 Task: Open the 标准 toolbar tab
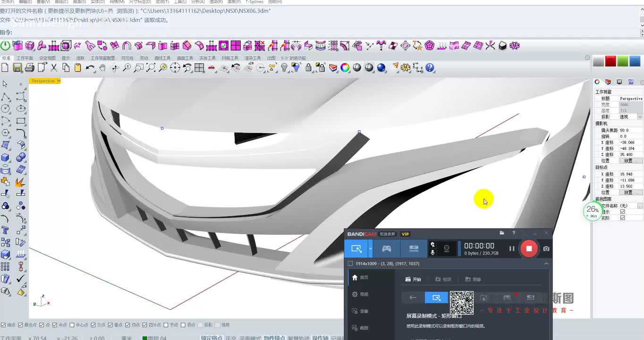[x=6, y=58]
